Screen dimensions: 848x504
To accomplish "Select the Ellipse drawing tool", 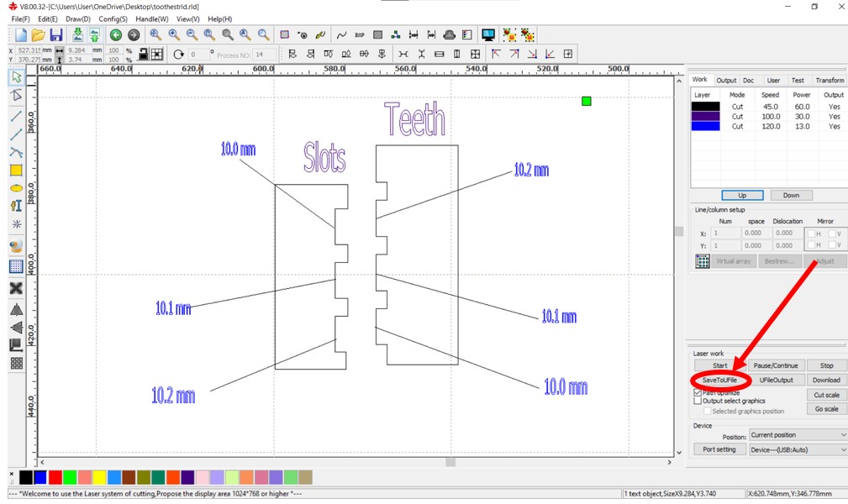I will tap(16, 188).
